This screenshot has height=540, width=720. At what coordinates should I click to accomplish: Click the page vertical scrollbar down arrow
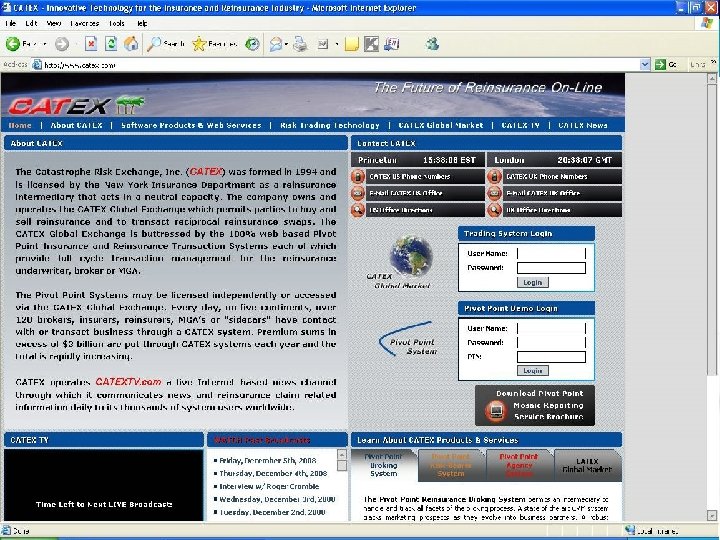[x=712, y=516]
